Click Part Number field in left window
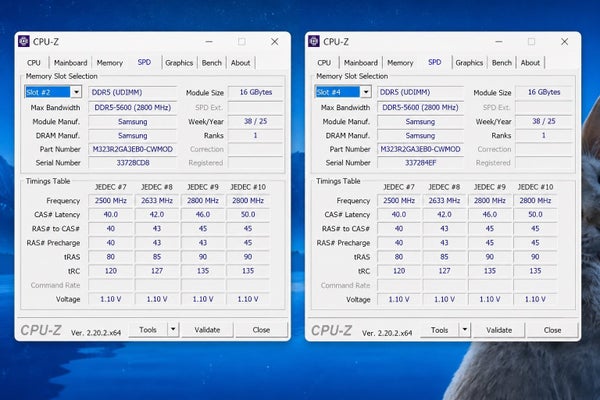600x400 pixels. pos(133,149)
